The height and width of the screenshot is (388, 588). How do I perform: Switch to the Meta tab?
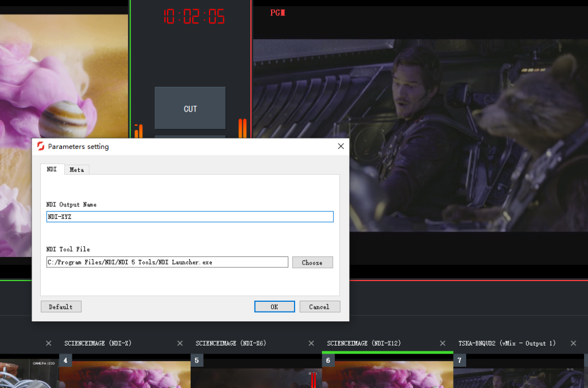[77, 170]
